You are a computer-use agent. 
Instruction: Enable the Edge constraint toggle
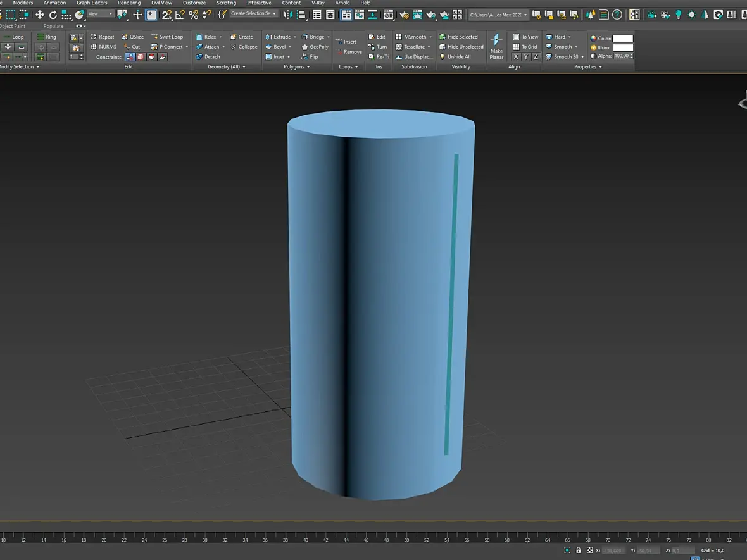[141, 57]
